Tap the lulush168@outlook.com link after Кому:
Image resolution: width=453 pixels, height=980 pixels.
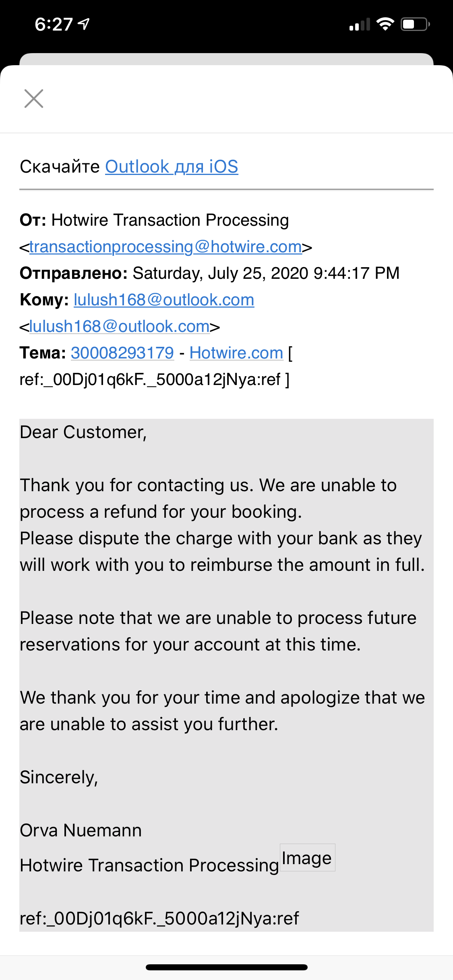164,300
